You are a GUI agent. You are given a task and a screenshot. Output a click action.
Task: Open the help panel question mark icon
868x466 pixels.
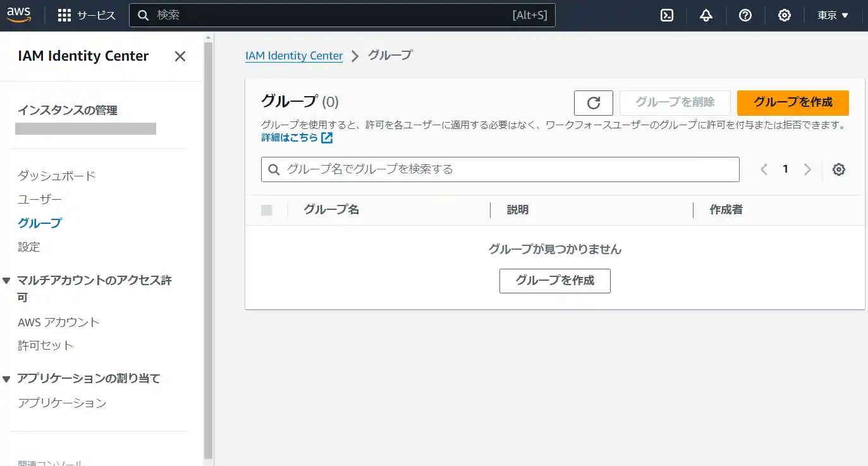click(x=745, y=15)
